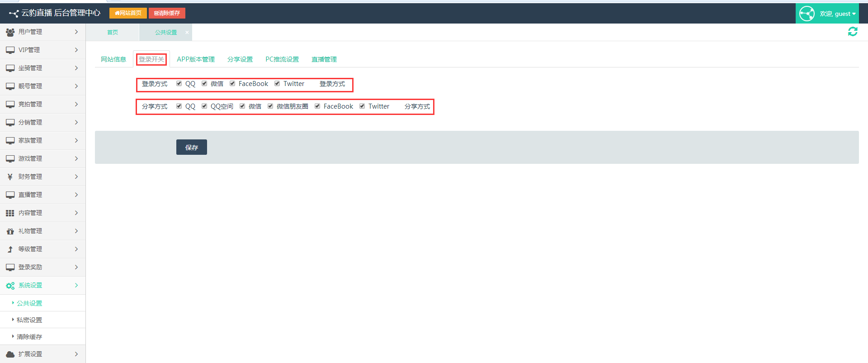Image resolution: width=868 pixels, height=363 pixels.
Task: Expand 坐骑管理 chevron arrow
Action: tap(76, 68)
